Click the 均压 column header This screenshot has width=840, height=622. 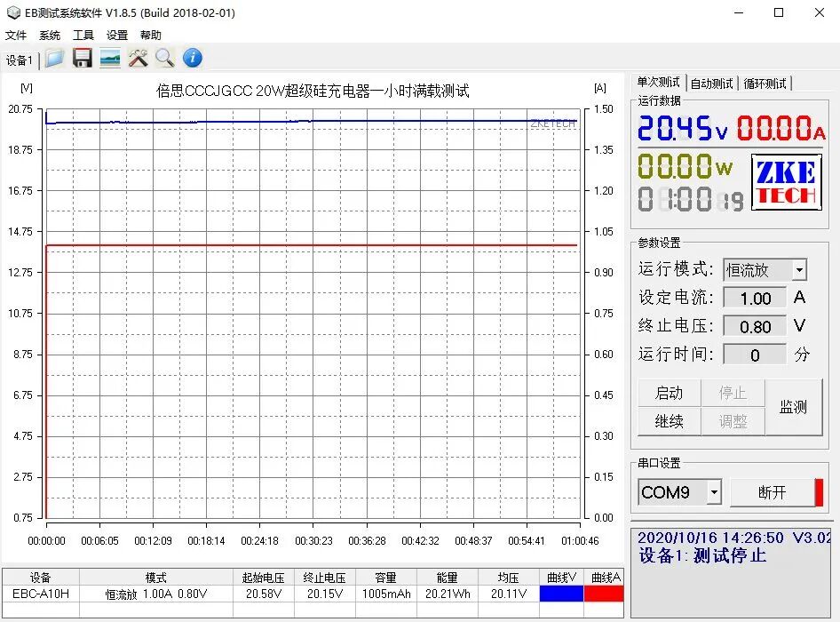pyautogui.click(x=509, y=578)
